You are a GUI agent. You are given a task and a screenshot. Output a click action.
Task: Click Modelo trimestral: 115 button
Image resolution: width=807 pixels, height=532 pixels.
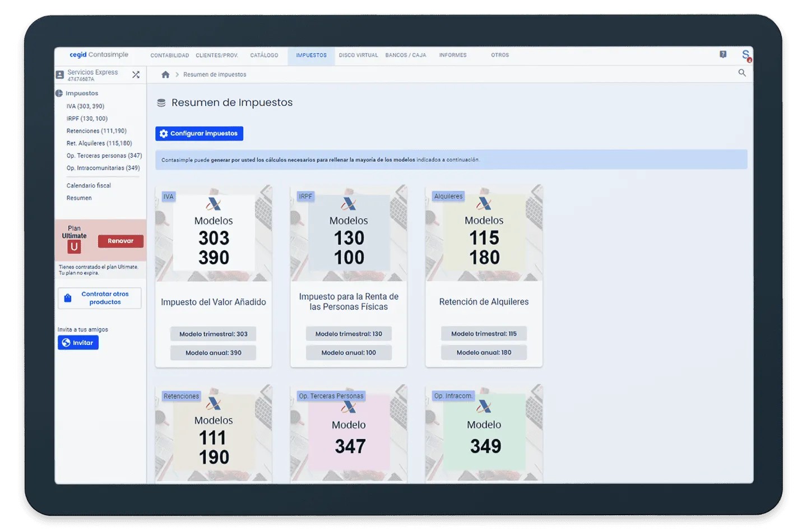click(484, 334)
